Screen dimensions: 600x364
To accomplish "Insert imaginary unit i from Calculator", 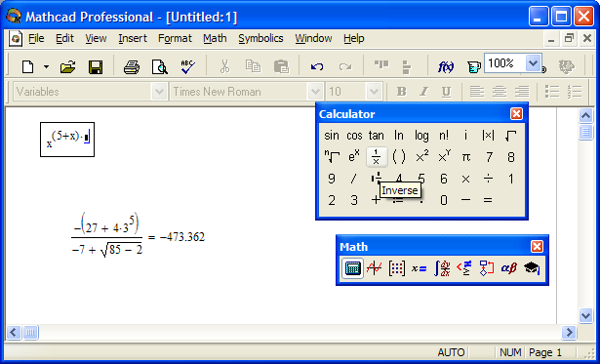I will 465,136.
